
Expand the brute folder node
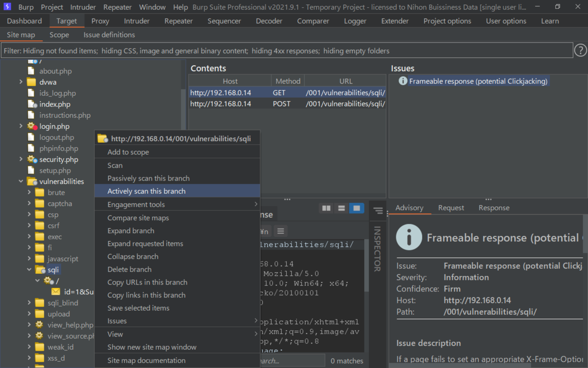click(x=29, y=192)
